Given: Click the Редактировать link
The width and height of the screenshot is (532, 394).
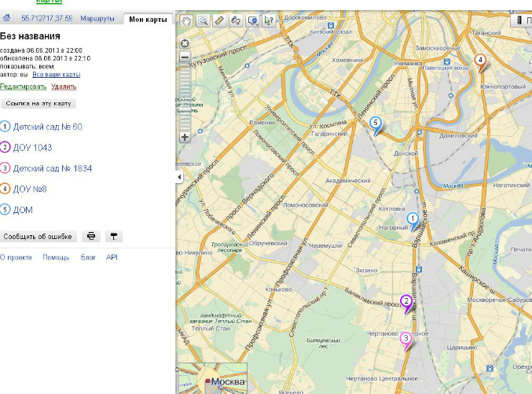Looking at the screenshot, I should (23, 87).
